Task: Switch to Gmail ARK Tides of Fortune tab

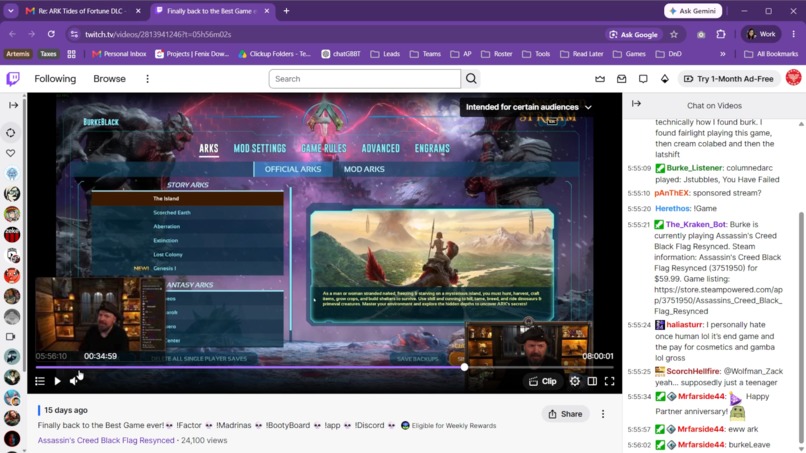Action: (82, 11)
